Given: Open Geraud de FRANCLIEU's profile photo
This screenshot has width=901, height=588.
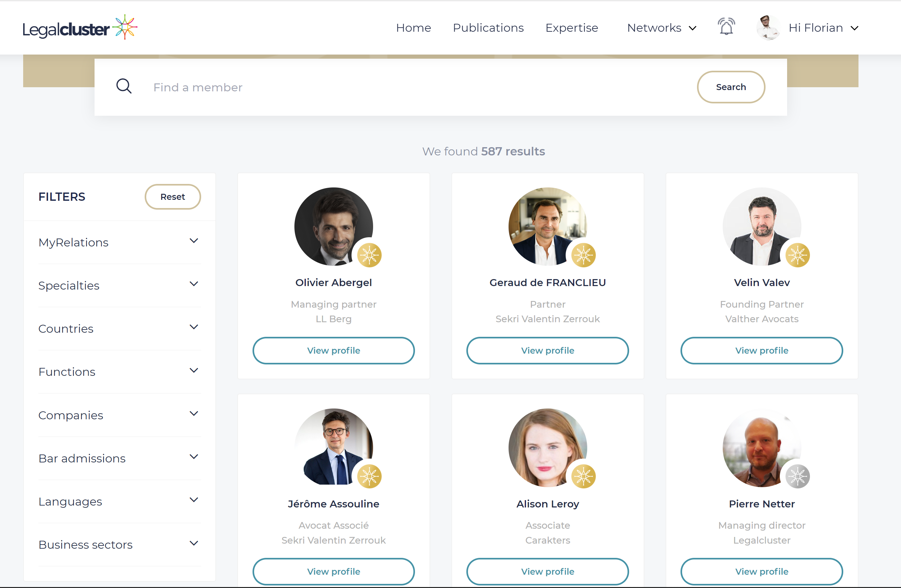Looking at the screenshot, I should coord(547,227).
